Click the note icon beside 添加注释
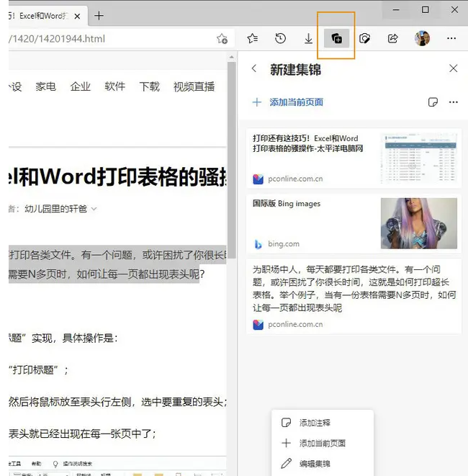The height and width of the screenshot is (476, 468). pyautogui.click(x=286, y=423)
